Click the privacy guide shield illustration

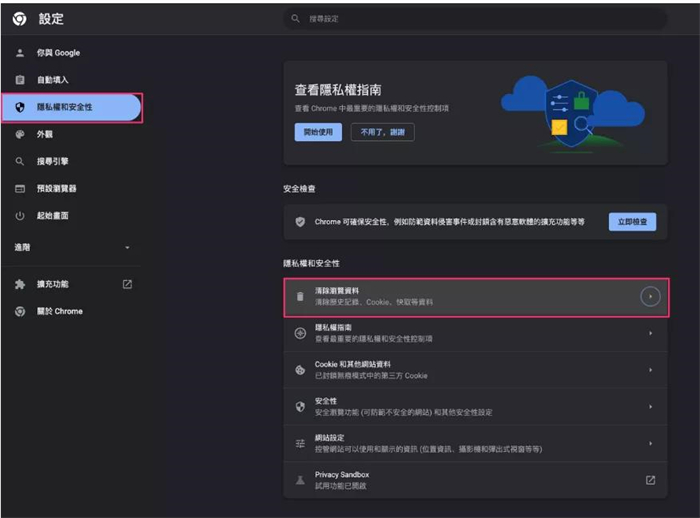[x=573, y=114]
